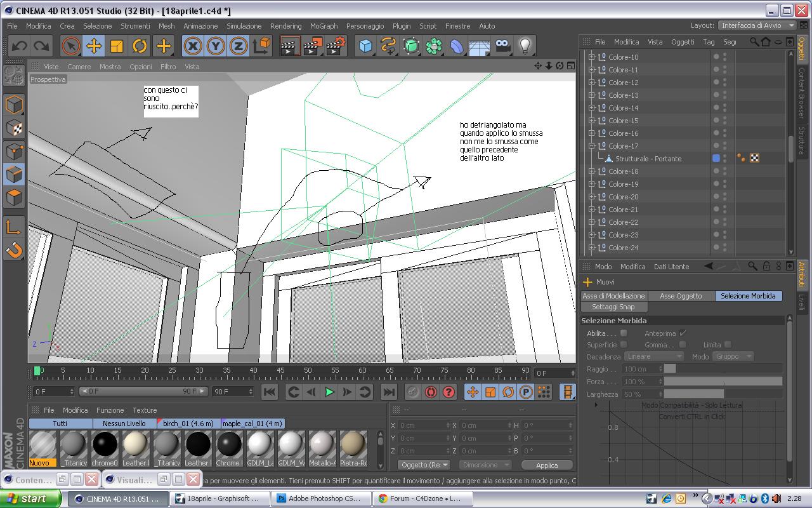Jump to the end of animation
This screenshot has width=812, height=508.
click(x=389, y=392)
